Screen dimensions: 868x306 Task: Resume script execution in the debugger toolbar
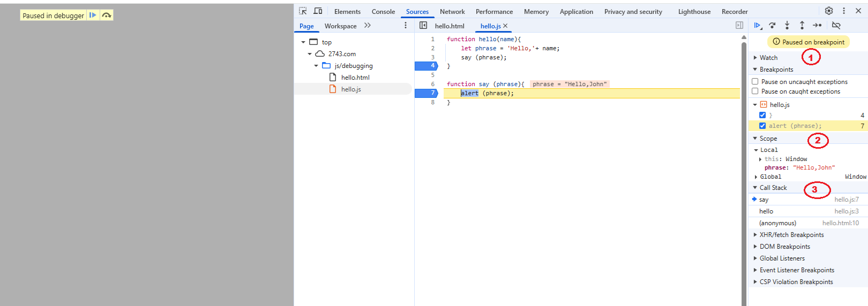[x=758, y=25]
